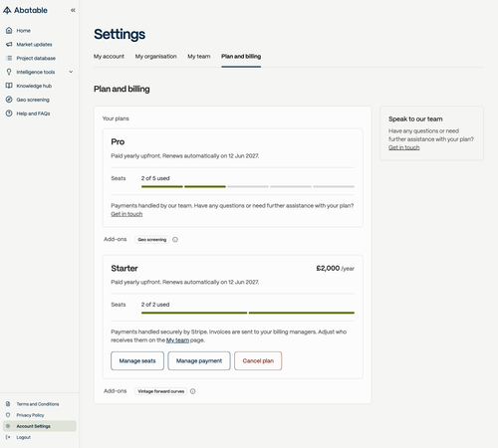Screen dimensions: 498x448
Task: Click the Privacy Policy shield icon
Action: coord(8,415)
